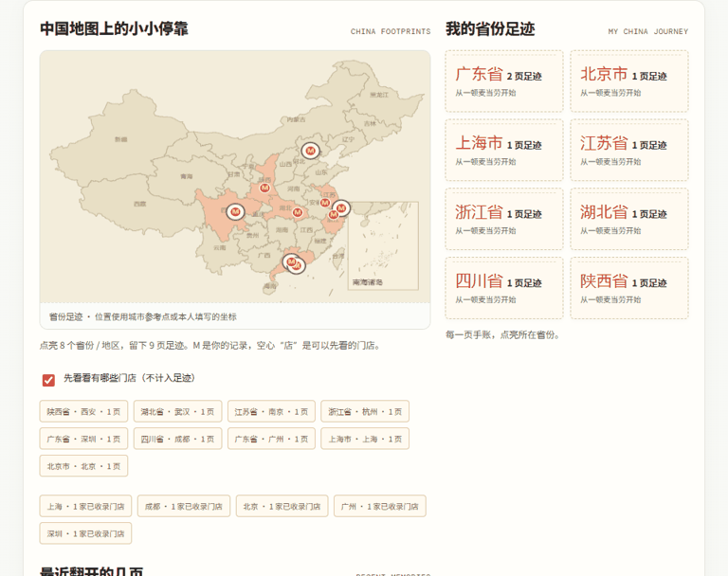Select the 江苏省 · 南京 · 1页 chip

tap(271, 411)
